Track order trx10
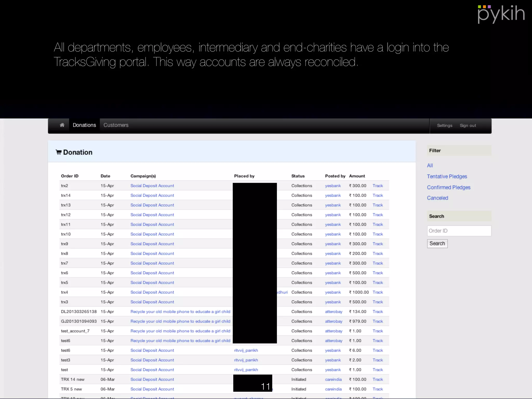Screen dimensions: 532x399 [x=378, y=234]
